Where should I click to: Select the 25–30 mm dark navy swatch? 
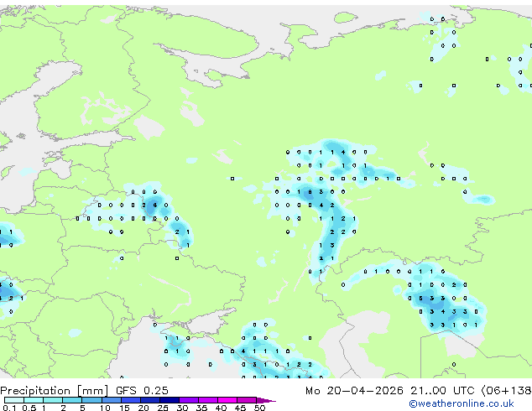pos(169,400)
